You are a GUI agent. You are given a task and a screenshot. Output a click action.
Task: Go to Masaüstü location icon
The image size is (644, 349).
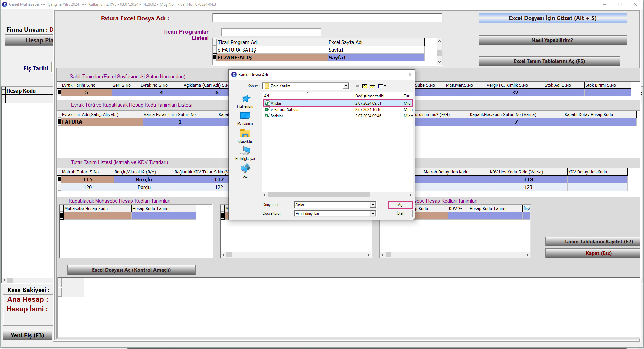point(245,118)
